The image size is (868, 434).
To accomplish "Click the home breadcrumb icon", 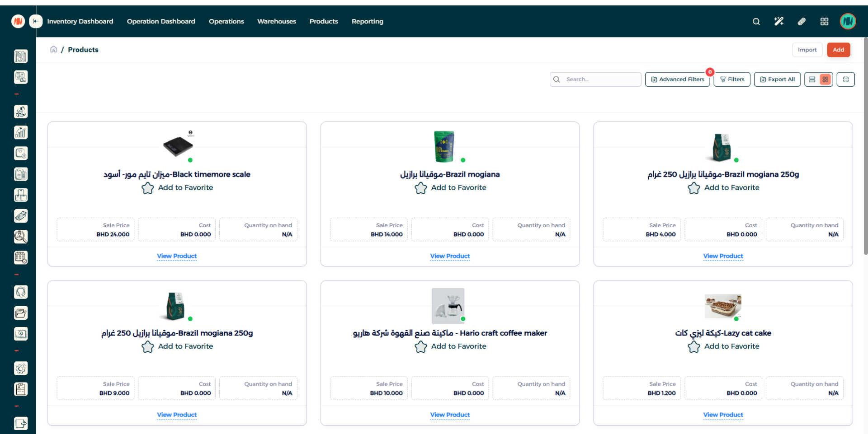I will tap(53, 49).
